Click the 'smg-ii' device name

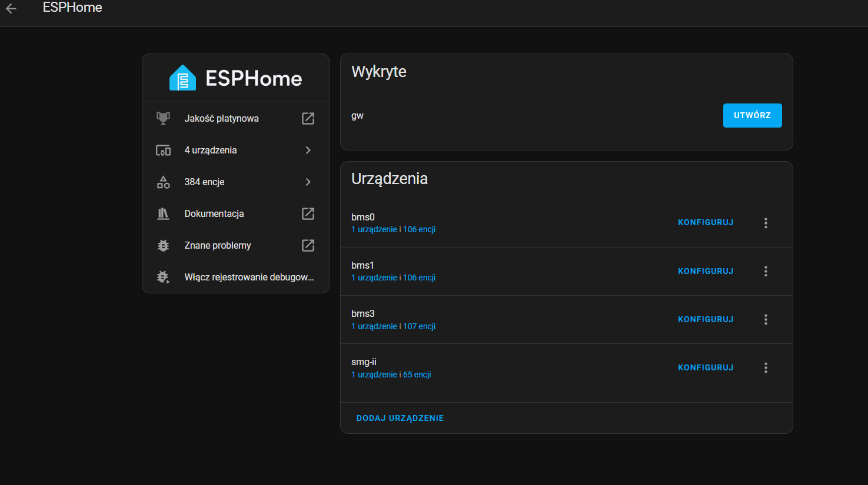tap(364, 362)
